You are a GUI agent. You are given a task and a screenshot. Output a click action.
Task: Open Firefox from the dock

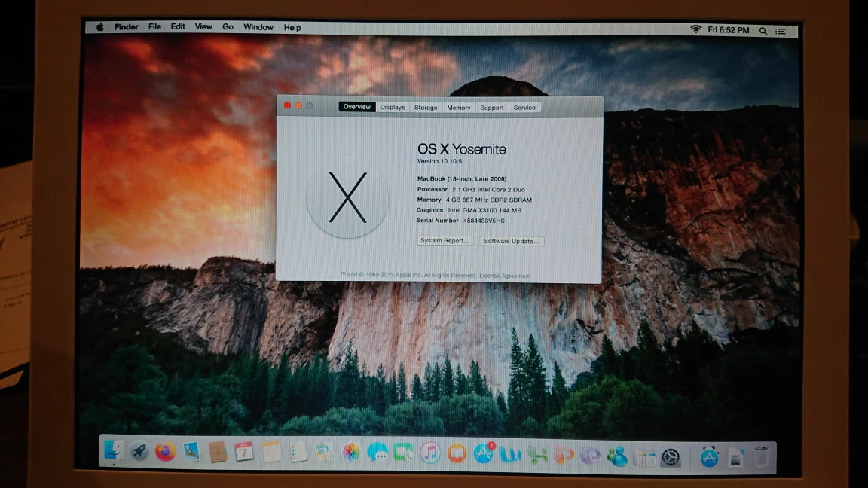click(x=165, y=452)
